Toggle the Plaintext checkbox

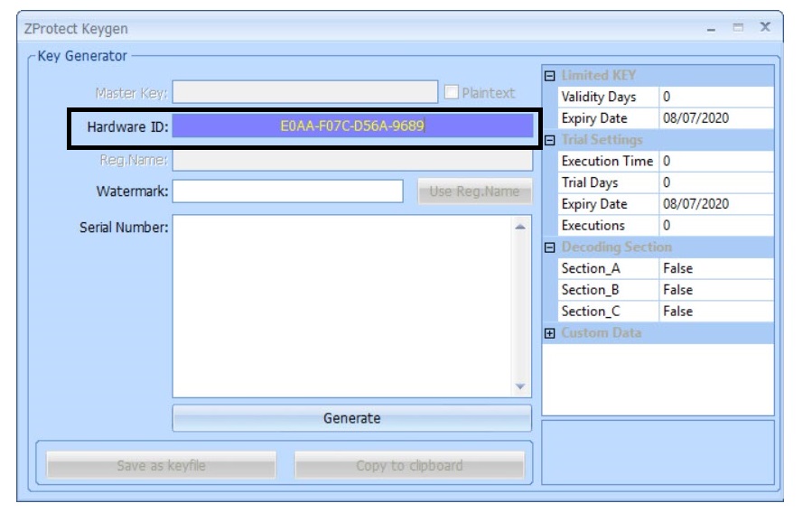click(451, 92)
